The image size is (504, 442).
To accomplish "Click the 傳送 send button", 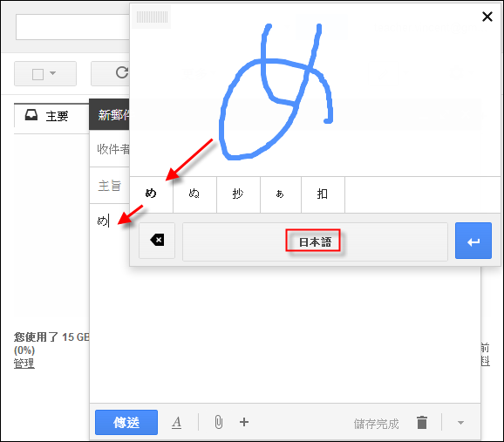I will (x=126, y=423).
